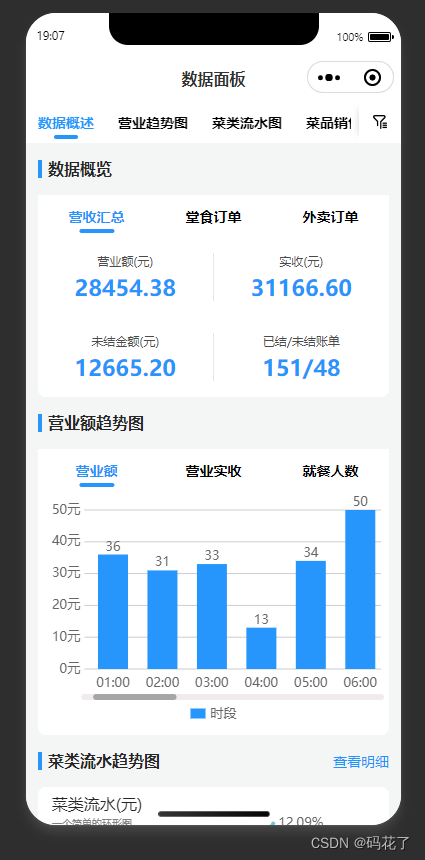Select 营业实收 chart tab
This screenshot has height=860, width=425.
tap(213, 471)
